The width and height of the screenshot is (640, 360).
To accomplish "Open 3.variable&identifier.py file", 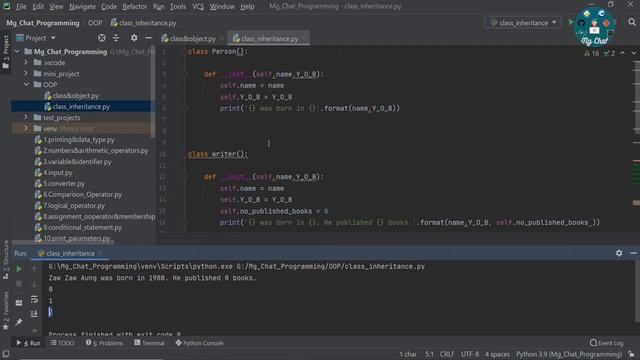I will tap(77, 162).
